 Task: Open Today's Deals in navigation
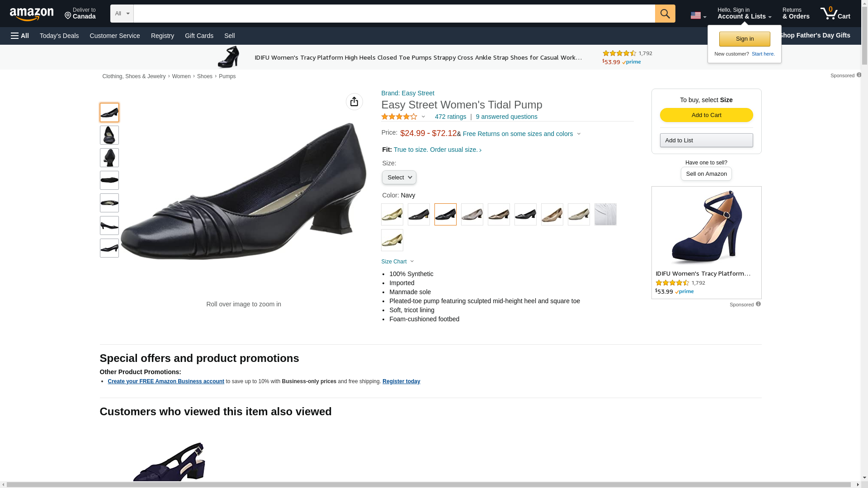(x=59, y=36)
